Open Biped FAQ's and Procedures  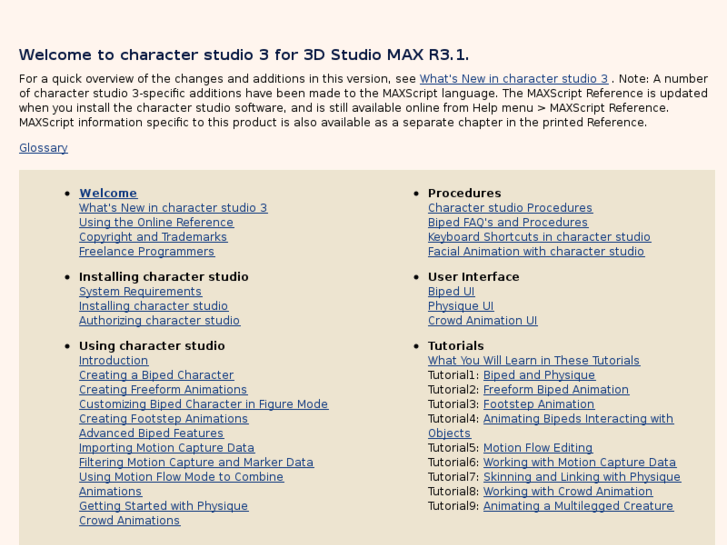point(508,222)
